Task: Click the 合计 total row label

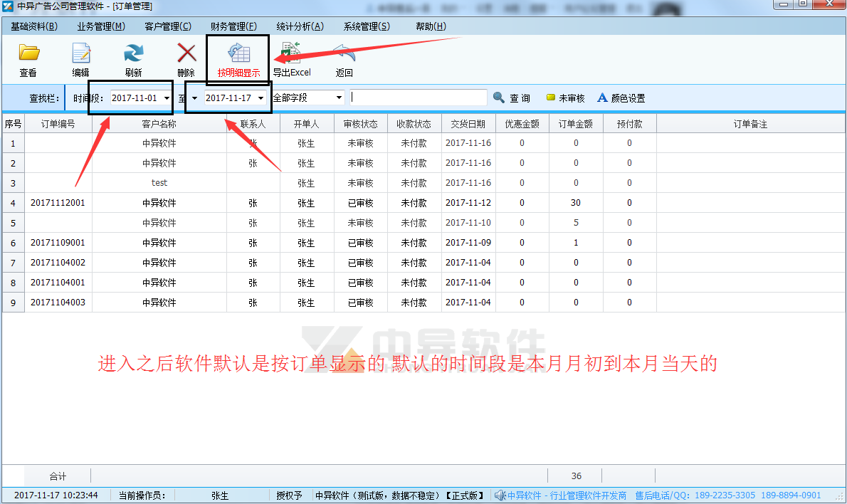Action: point(58,476)
